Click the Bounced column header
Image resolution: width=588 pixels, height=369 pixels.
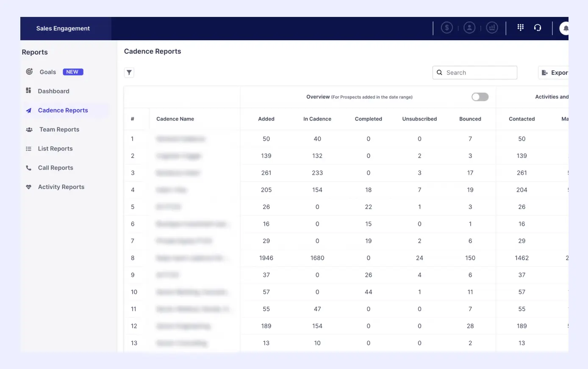(x=470, y=119)
